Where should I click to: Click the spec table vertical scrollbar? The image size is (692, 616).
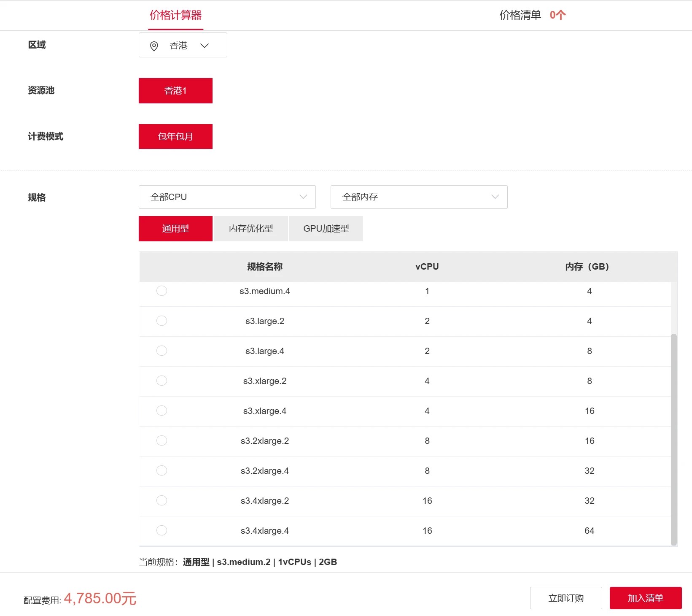[x=673, y=439]
